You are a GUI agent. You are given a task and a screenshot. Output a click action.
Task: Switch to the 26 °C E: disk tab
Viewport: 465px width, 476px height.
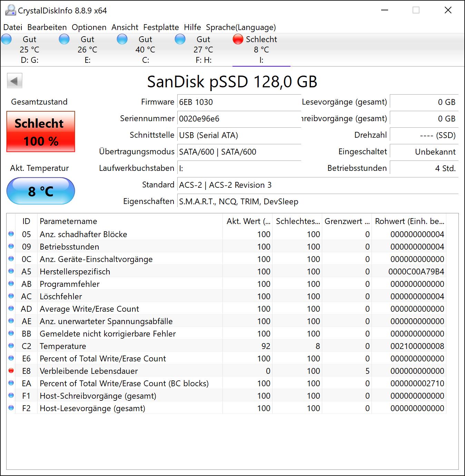click(x=88, y=49)
